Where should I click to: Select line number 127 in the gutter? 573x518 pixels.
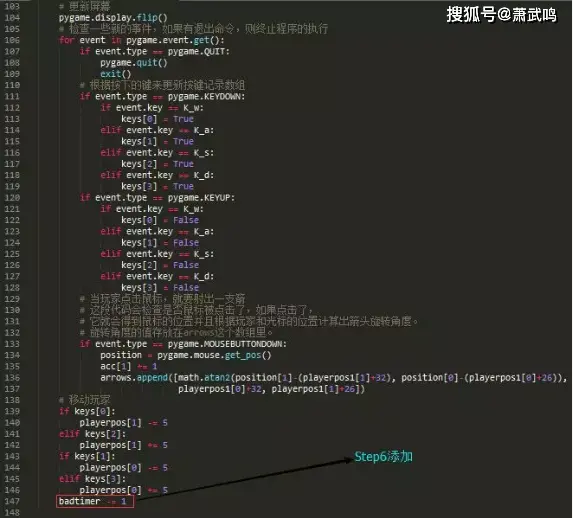pyautogui.click(x=12, y=277)
